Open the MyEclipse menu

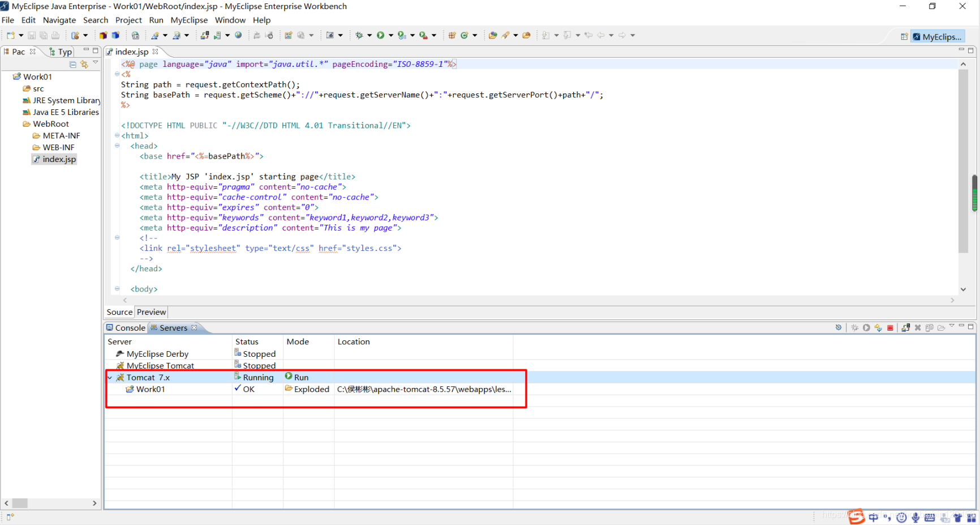pyautogui.click(x=189, y=20)
